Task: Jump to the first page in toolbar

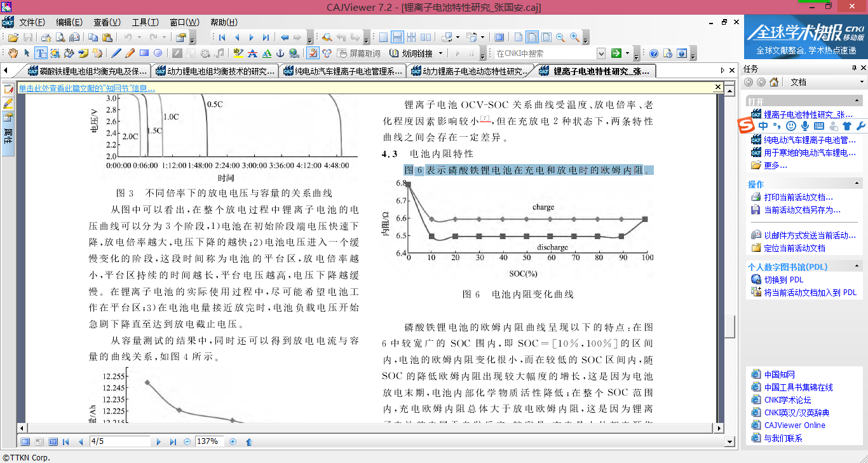Action: pos(222,38)
